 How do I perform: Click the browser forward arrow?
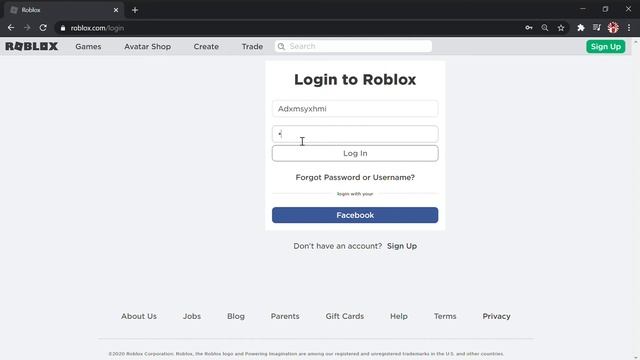point(27,28)
